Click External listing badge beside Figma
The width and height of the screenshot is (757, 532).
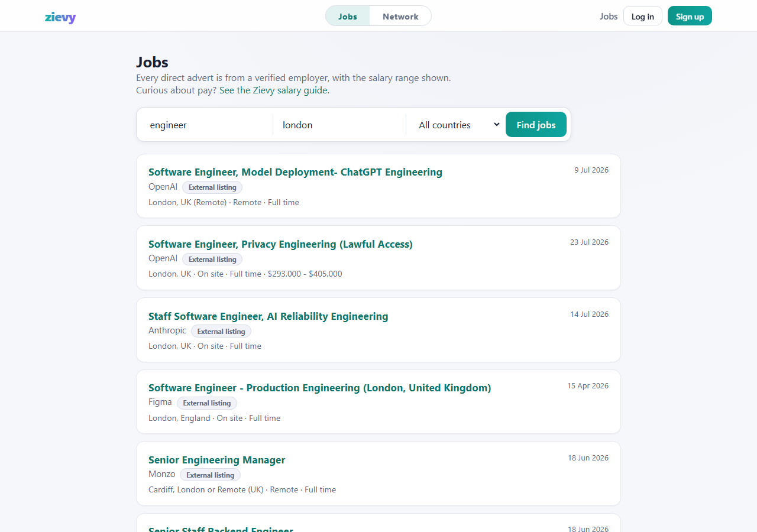(x=207, y=403)
